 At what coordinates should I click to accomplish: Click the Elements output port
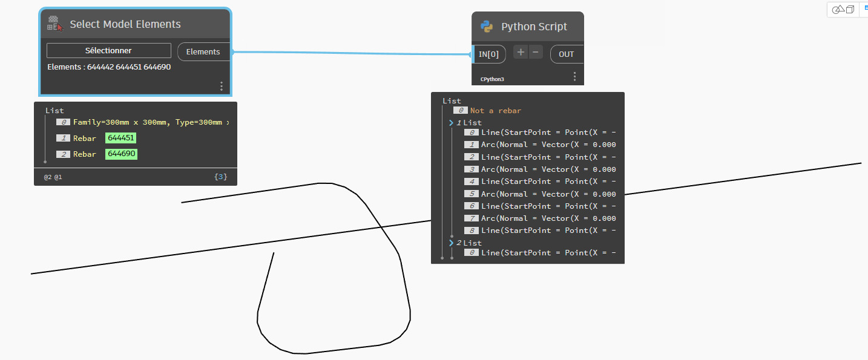pos(204,51)
